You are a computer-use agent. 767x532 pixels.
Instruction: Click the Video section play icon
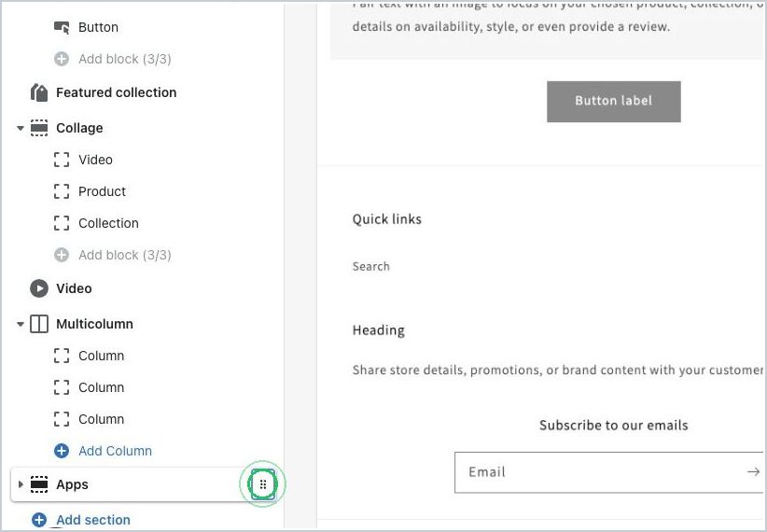(39, 288)
